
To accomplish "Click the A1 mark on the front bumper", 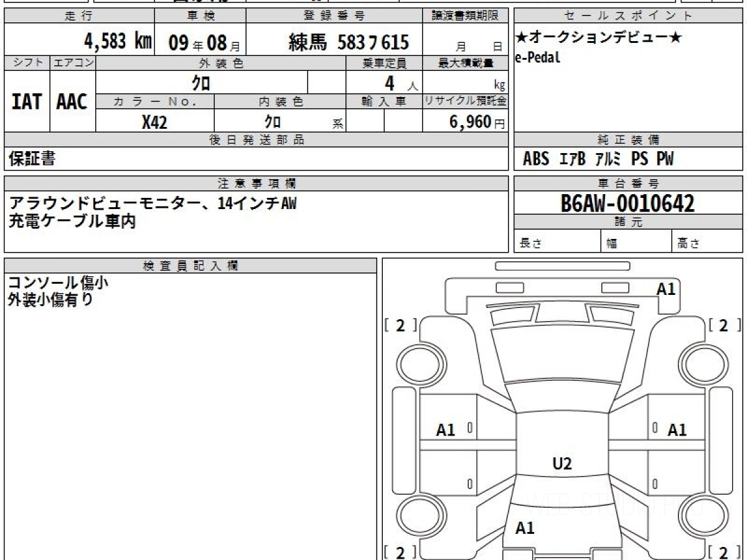I will click(x=665, y=289).
